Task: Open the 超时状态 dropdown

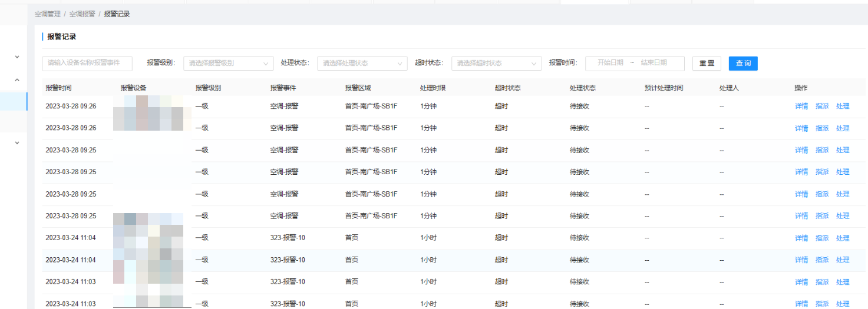Action: click(497, 64)
